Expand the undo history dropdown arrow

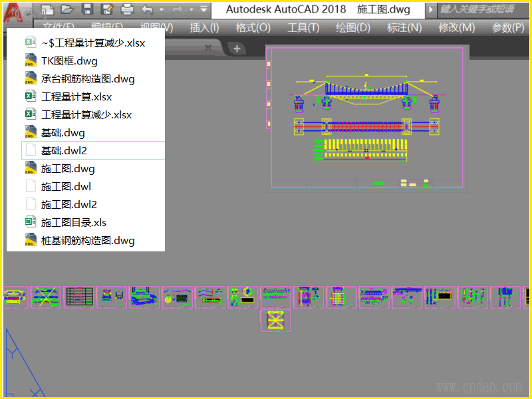pyautogui.click(x=162, y=9)
